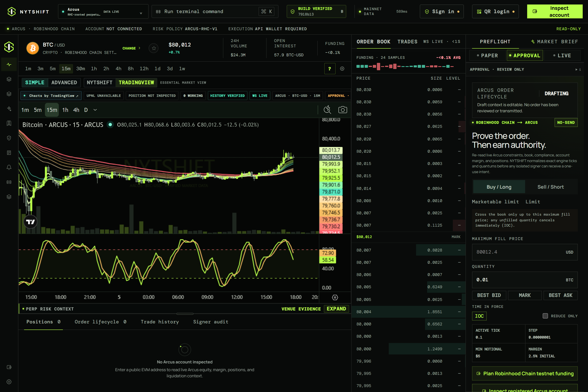Viewport: 588px width, 392px height.
Task: Set price to BEST BID
Action: [x=489, y=295]
